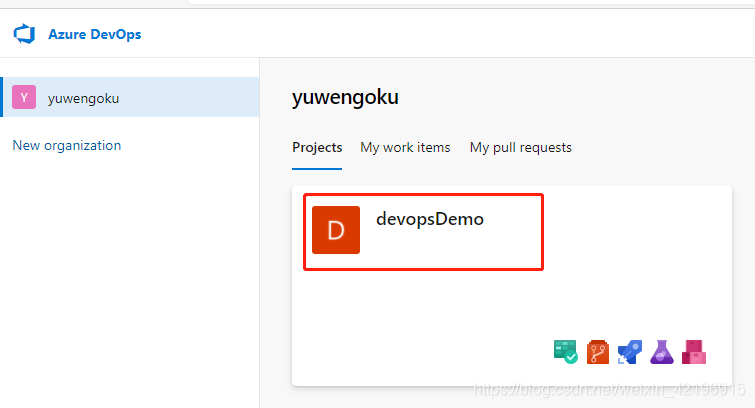Screen dimensions: 755x408
Task: Open Boards icon on devopsDemo card
Action: (566, 352)
